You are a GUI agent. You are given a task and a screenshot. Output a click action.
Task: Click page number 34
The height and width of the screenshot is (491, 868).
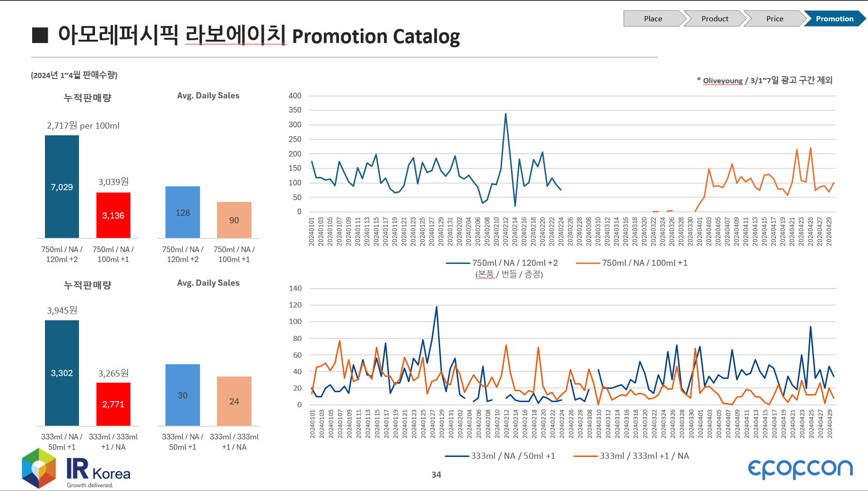(436, 474)
